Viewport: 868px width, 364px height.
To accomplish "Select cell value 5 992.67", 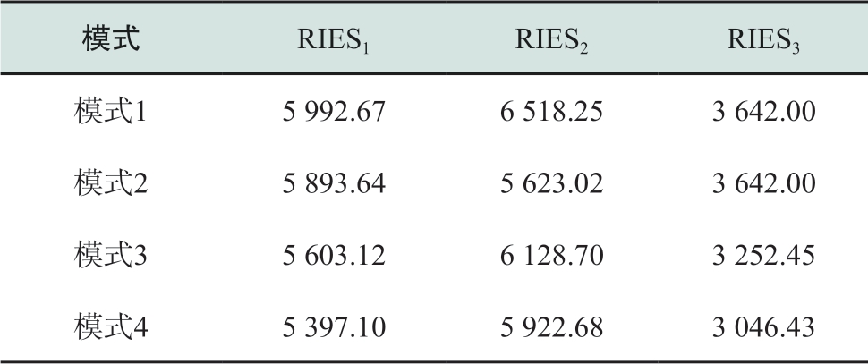I will point(334,112).
